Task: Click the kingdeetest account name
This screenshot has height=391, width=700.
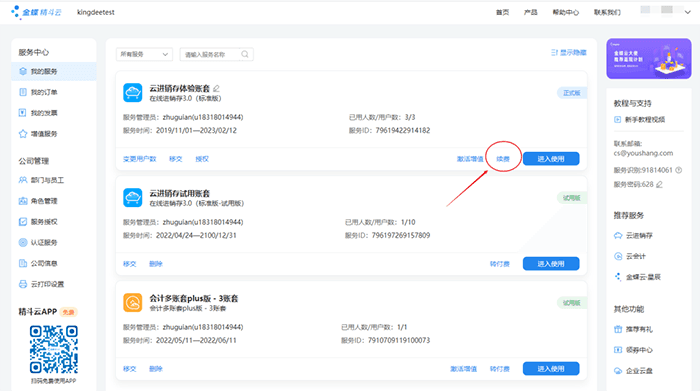Action: pos(96,12)
